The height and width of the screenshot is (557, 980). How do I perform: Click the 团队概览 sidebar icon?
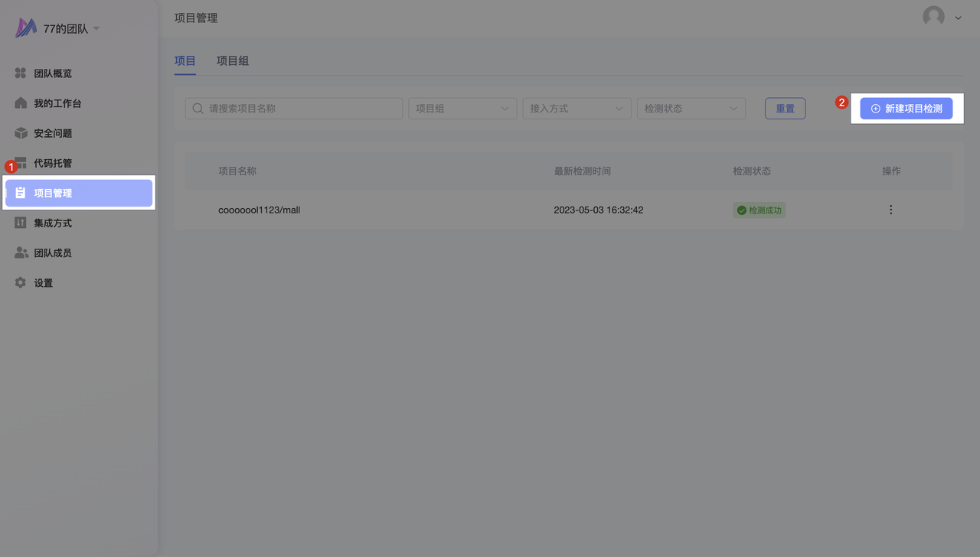pyautogui.click(x=21, y=73)
